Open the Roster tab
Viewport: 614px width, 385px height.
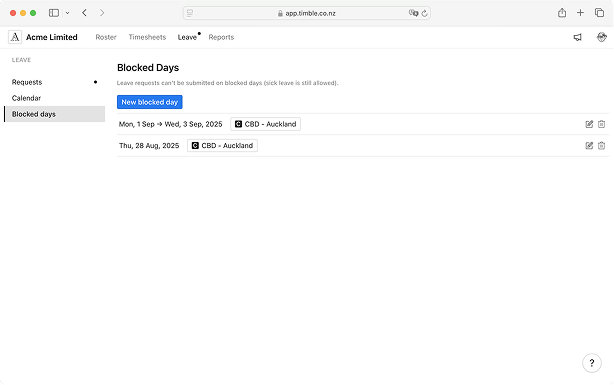(x=106, y=37)
